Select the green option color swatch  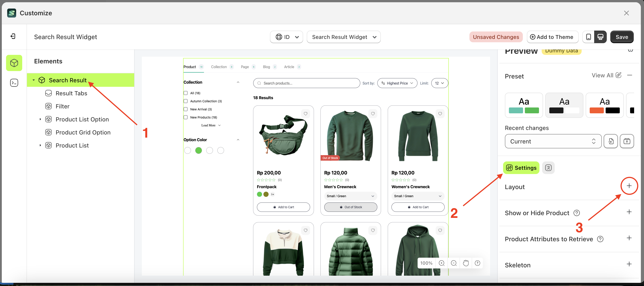coord(199,150)
